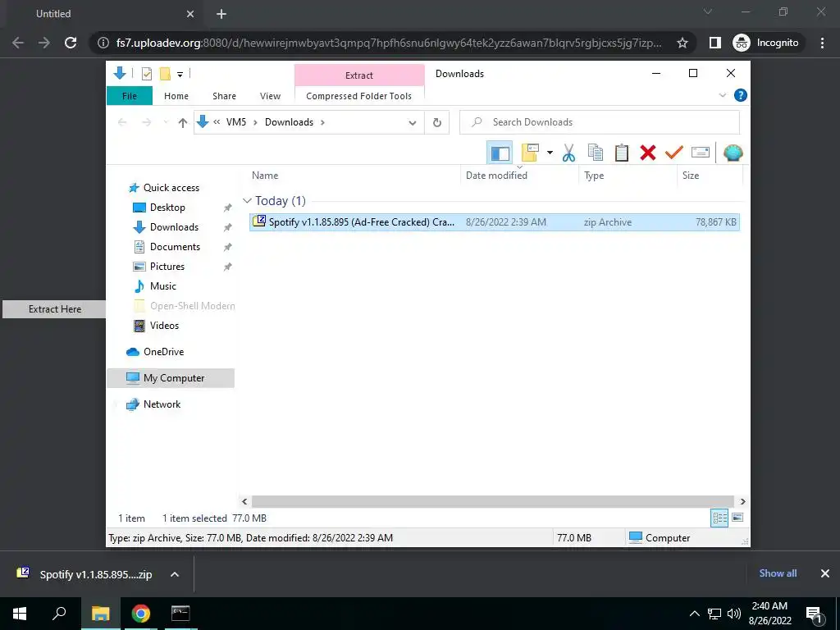Open OneDrive in the navigation pane
The height and width of the screenshot is (630, 840).
tap(163, 352)
